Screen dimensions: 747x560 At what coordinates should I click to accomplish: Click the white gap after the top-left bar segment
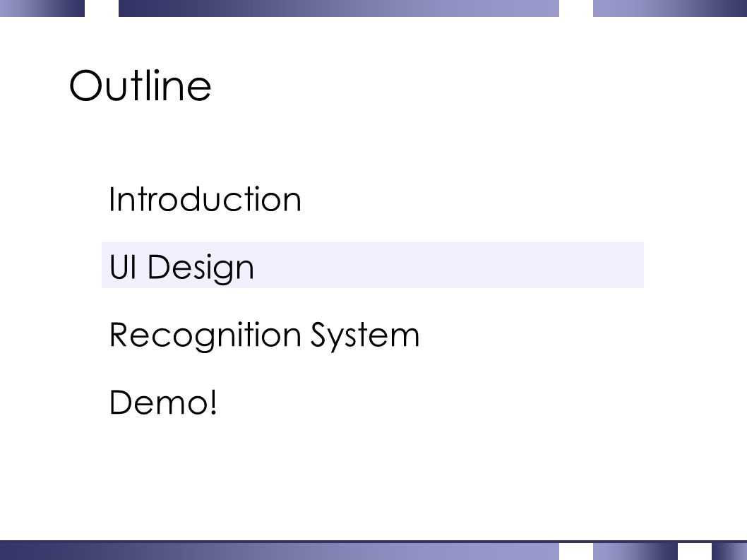(x=102, y=8)
